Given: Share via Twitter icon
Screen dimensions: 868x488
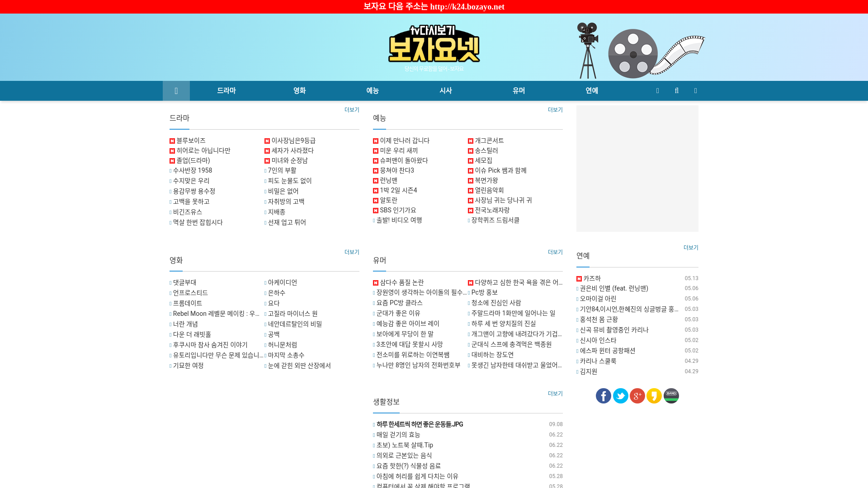Looking at the screenshot, I should pyautogui.click(x=621, y=396).
